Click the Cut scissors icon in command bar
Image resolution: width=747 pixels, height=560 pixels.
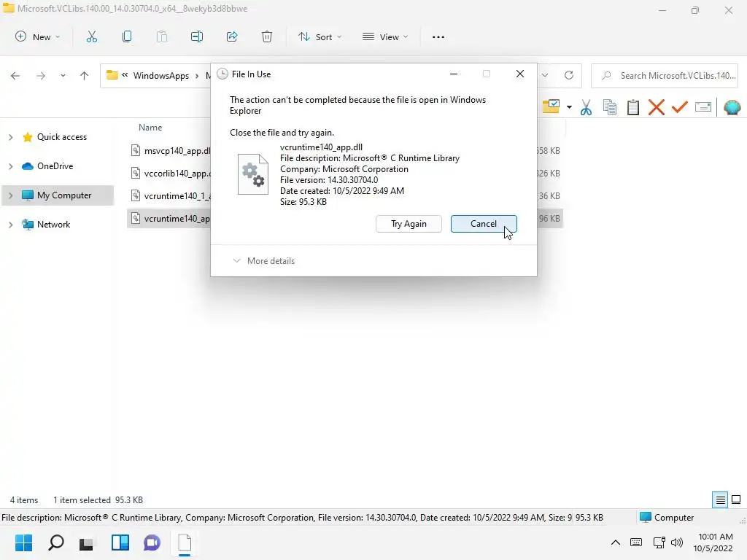click(91, 36)
